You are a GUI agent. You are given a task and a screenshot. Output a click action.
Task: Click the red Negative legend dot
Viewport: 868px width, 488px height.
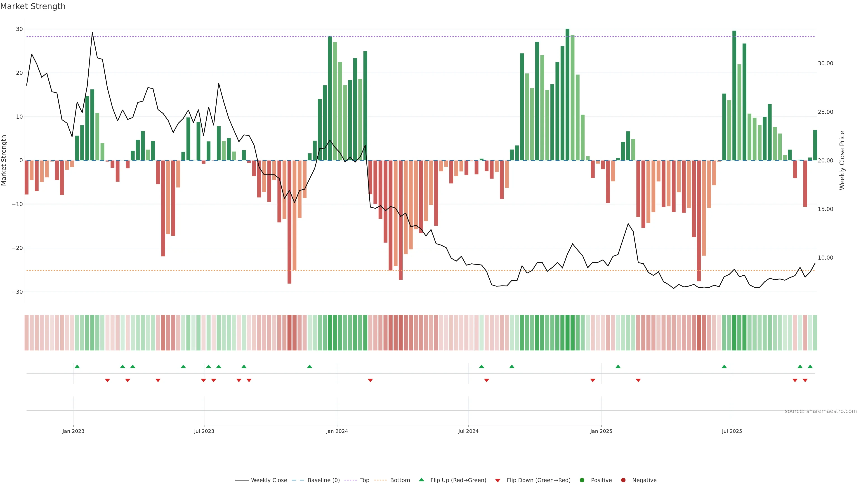[623, 480]
